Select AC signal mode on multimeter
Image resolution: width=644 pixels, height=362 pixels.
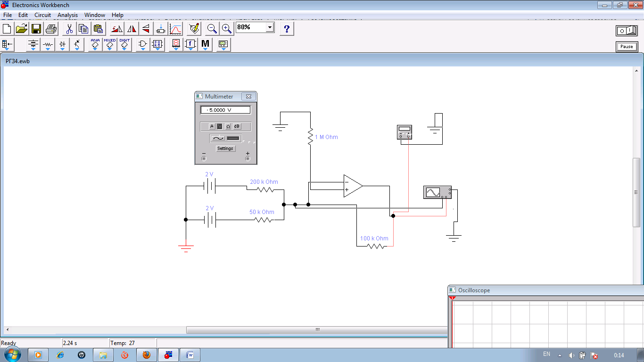click(x=218, y=138)
